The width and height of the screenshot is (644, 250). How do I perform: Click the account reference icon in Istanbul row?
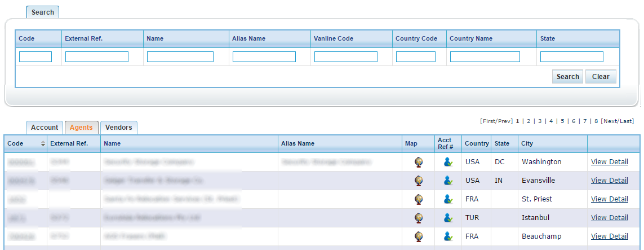[x=448, y=217]
